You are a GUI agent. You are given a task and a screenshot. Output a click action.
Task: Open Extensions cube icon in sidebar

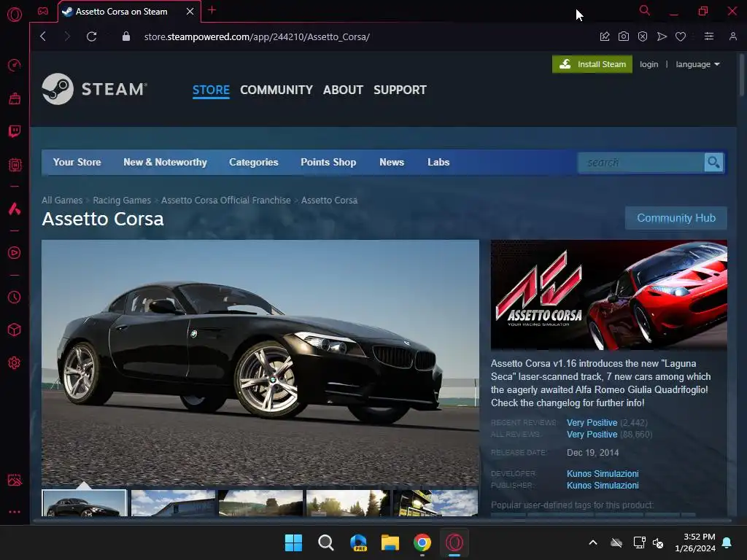pos(15,330)
